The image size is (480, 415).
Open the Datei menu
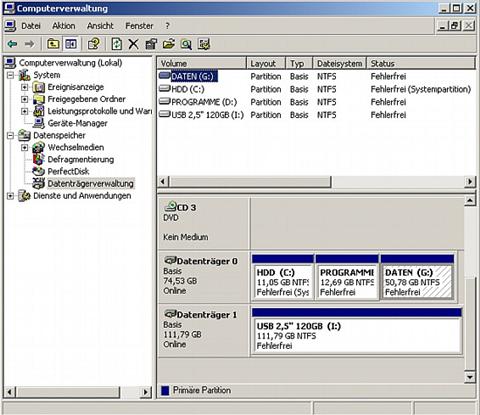coord(31,26)
